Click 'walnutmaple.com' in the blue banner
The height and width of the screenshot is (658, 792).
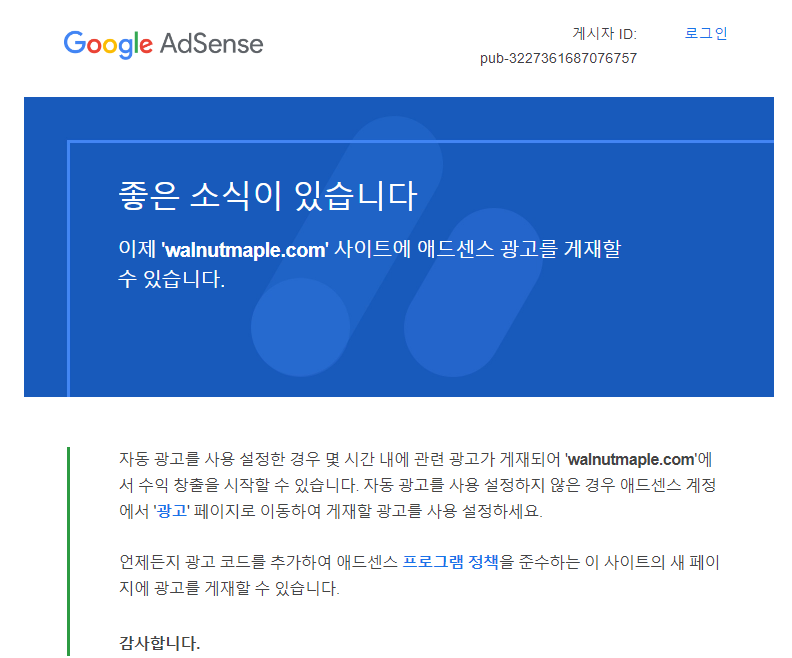(245, 249)
